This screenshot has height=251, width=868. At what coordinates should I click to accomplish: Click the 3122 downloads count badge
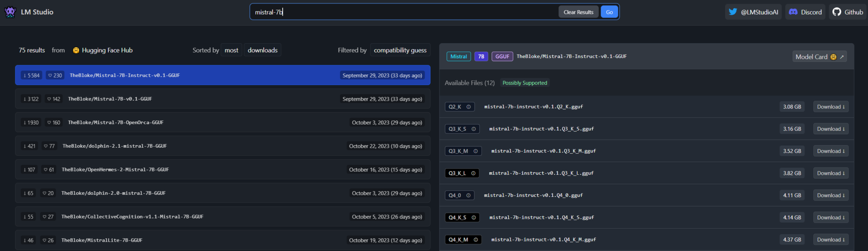coord(31,99)
